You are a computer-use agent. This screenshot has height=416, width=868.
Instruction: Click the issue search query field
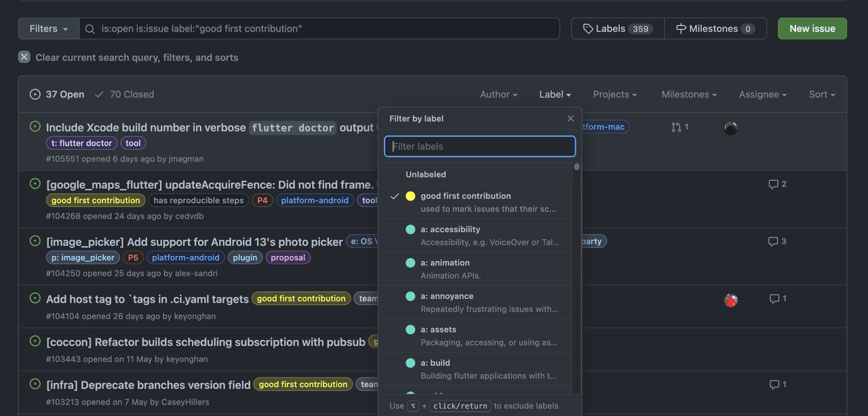(319, 28)
